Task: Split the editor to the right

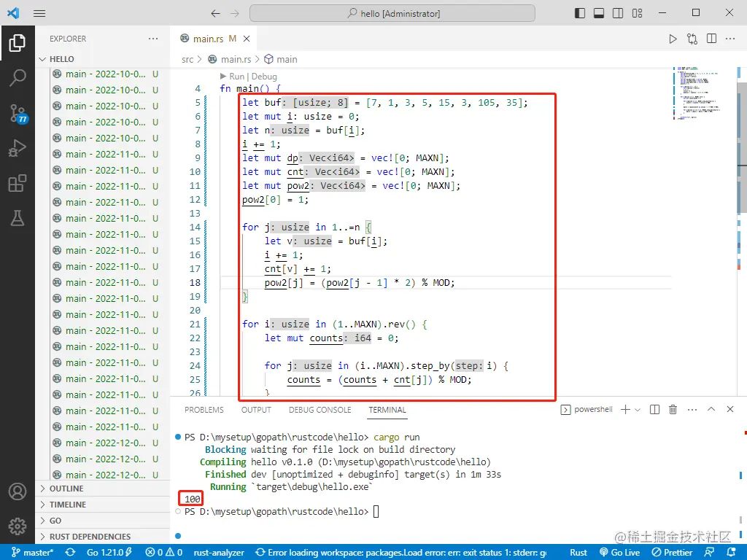Action: click(x=712, y=39)
